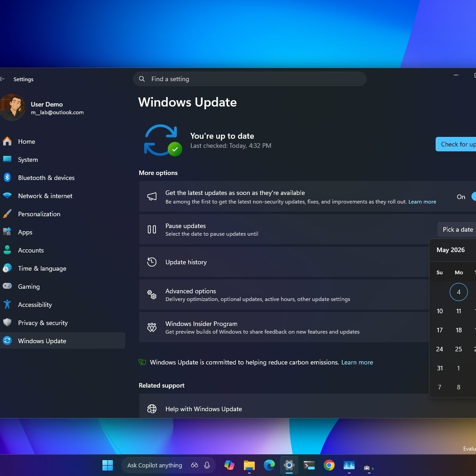Select June 7 in the calendar
This screenshot has height=476, width=476.
[440, 387]
